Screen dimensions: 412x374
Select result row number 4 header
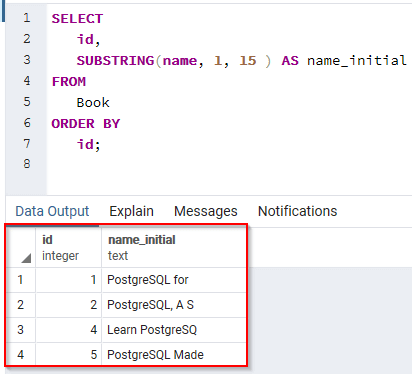(x=21, y=354)
